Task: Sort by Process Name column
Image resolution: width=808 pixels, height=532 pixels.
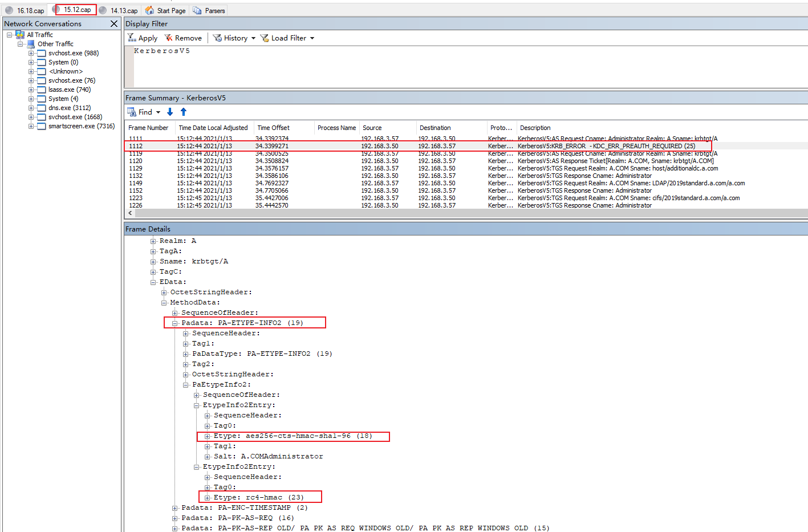Action: coord(336,128)
